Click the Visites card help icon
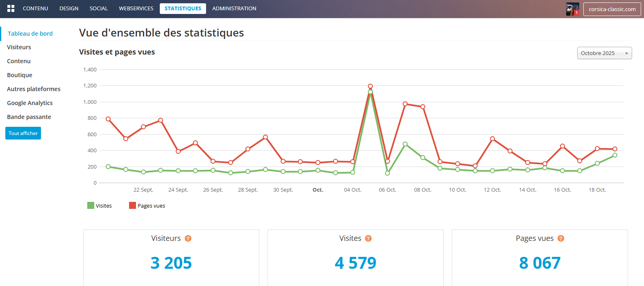Viewport: 644px width, 286px height. pyautogui.click(x=368, y=238)
